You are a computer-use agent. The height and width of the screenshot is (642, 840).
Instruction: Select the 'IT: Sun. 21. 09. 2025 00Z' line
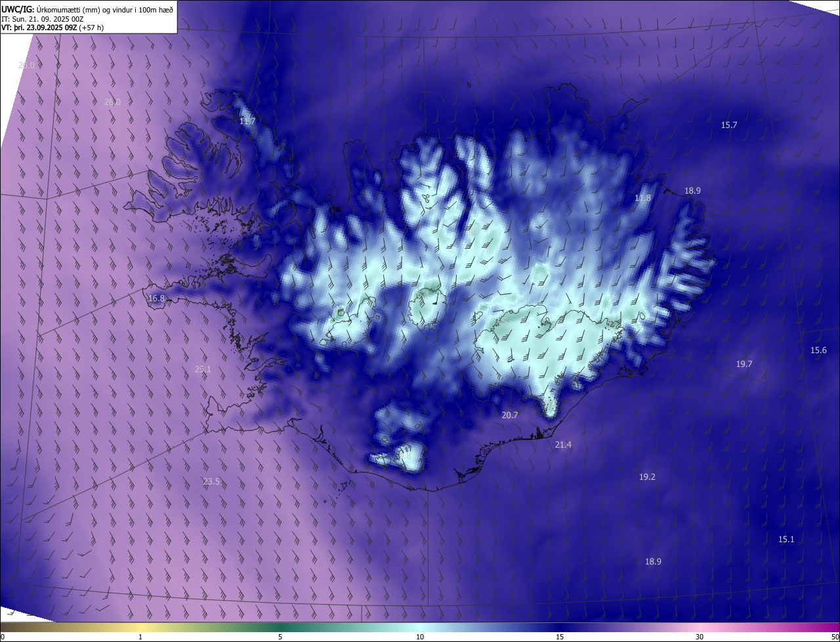[43, 18]
